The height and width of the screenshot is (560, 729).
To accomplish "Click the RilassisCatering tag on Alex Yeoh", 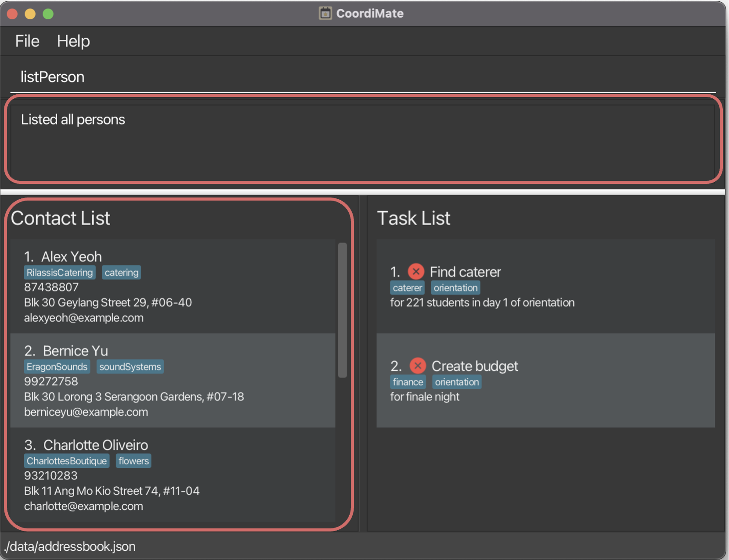I will point(60,273).
